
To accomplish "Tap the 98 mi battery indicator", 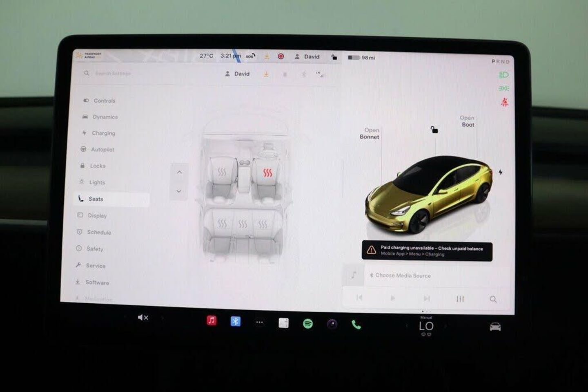I will click(361, 58).
